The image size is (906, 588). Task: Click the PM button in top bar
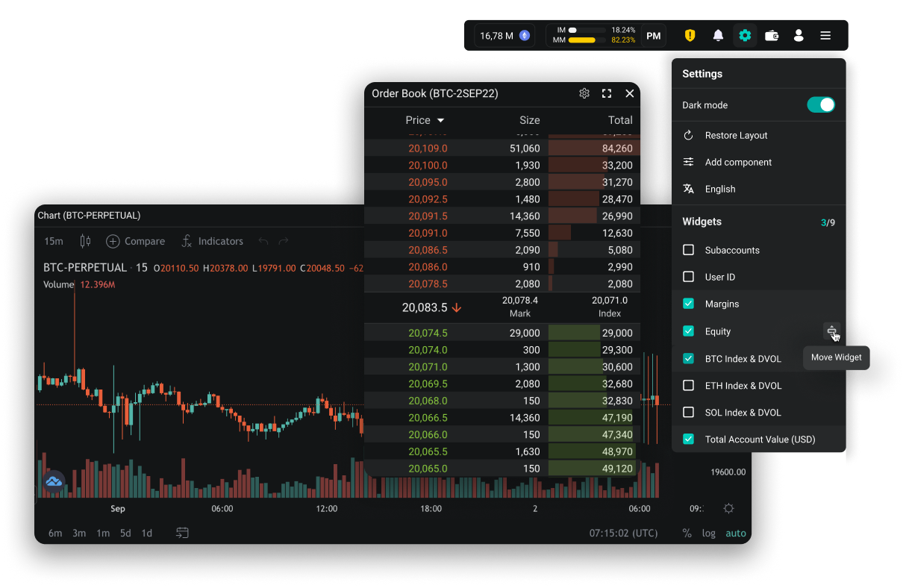pyautogui.click(x=654, y=36)
